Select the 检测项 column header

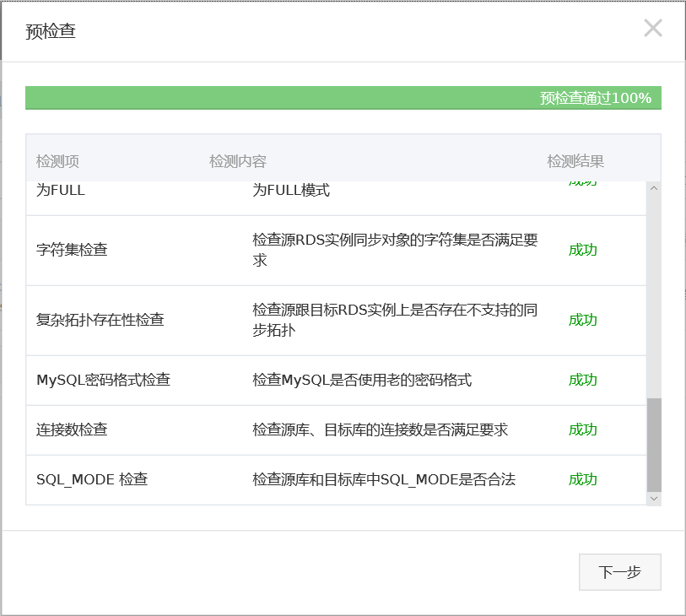57,162
